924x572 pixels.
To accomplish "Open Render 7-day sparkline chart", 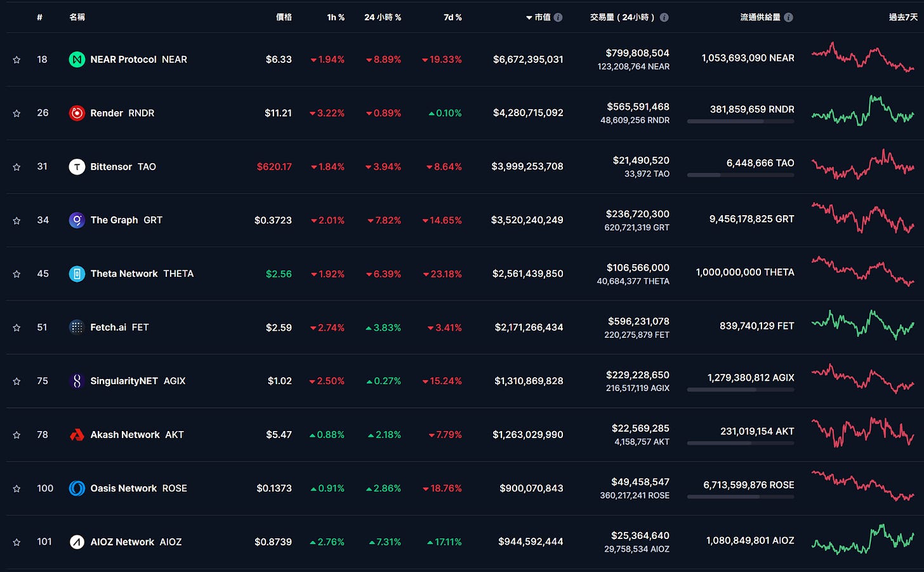I will pyautogui.click(x=863, y=110).
